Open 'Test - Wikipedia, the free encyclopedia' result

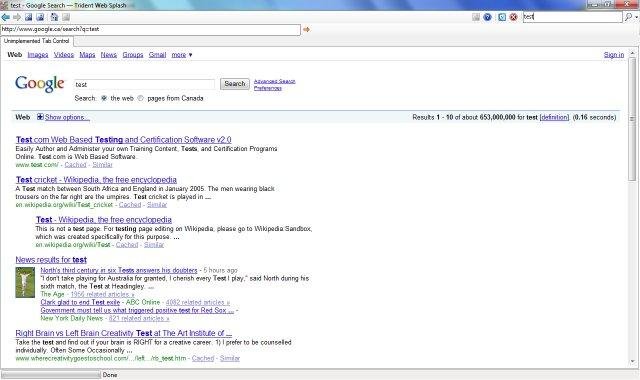coord(104,220)
